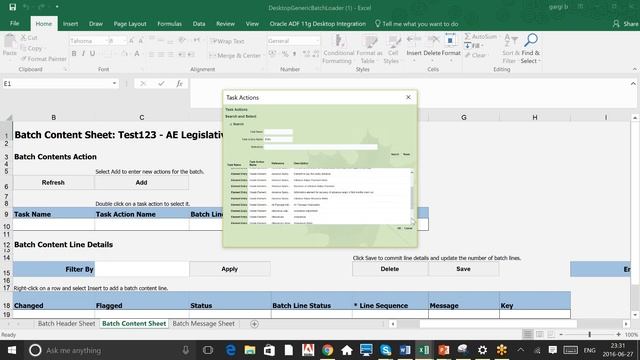Click the Font Color icon

(137, 53)
